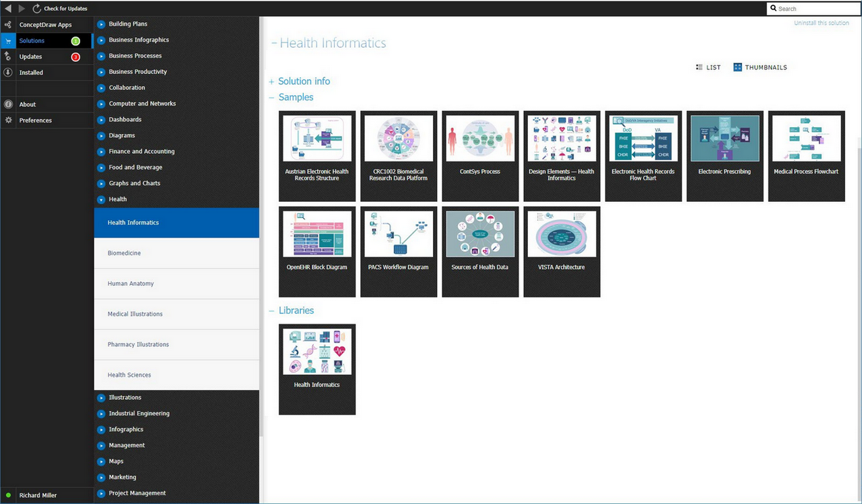Open Austrian Electronic Health Records Structure sample

pyautogui.click(x=317, y=156)
